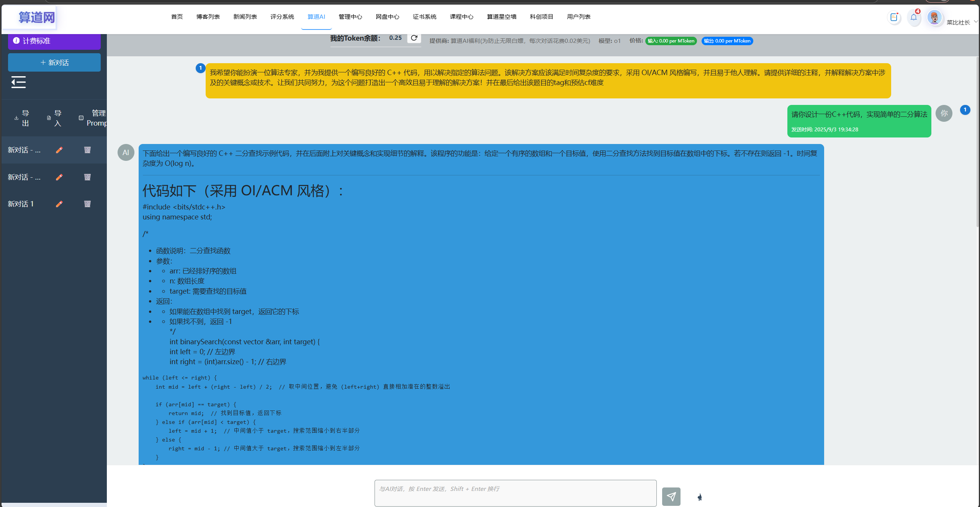Screen dimensions: 980x507
Task: Click the 导出 export button
Action: [x=22, y=118]
